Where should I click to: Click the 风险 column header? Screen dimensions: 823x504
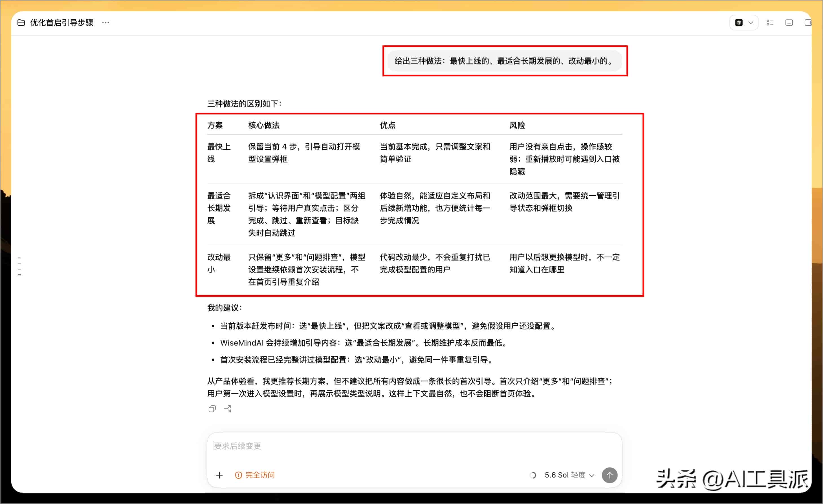click(x=517, y=125)
